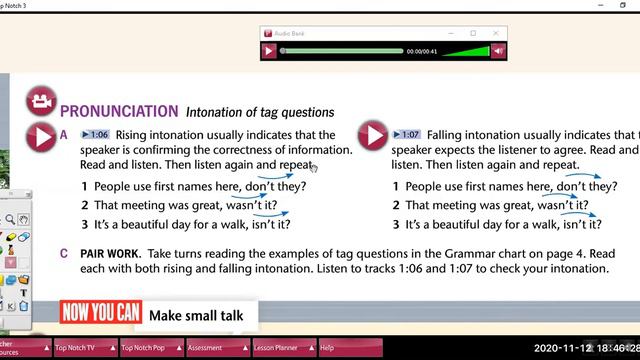Expand arrow on Top Notch Pop tab
This screenshot has height=360, width=640.
(179, 348)
